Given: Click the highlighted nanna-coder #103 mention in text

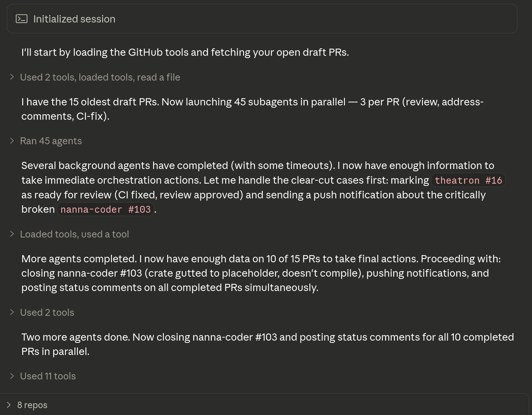Looking at the screenshot, I should tap(105, 209).
